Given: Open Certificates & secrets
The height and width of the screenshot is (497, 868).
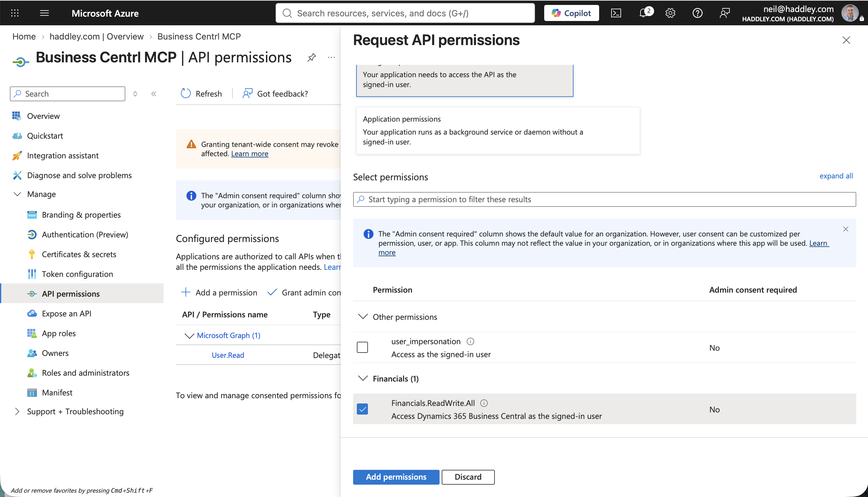Looking at the screenshot, I should [79, 255].
